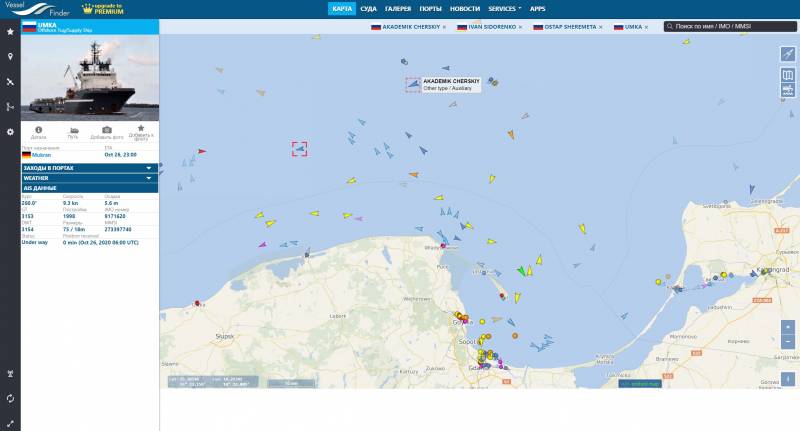Open the favorites star in the sidebar

10,32
